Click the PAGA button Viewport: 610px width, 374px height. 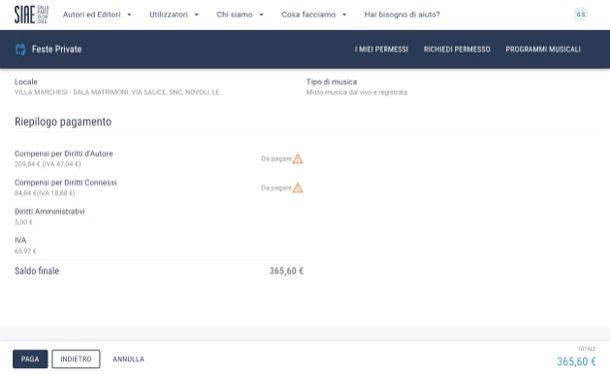point(30,359)
